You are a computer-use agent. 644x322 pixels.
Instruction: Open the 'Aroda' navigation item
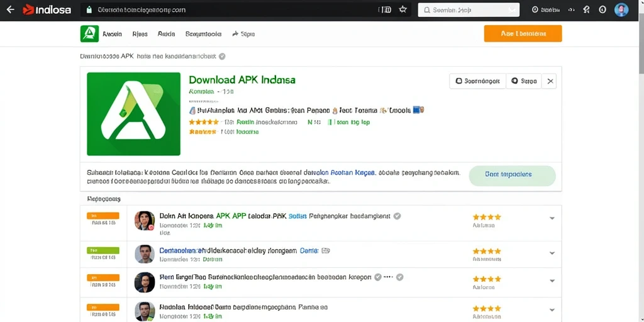[166, 34]
